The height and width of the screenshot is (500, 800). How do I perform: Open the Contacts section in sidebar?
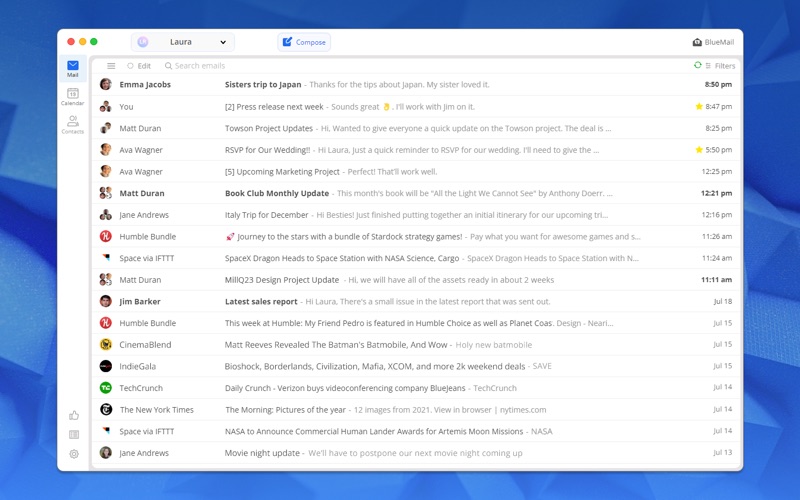pyautogui.click(x=72, y=124)
